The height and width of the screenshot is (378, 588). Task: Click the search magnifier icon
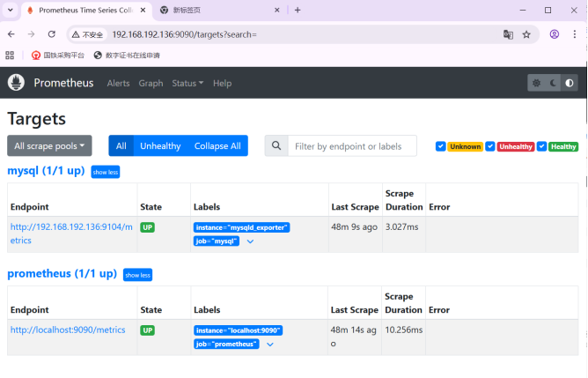276,145
